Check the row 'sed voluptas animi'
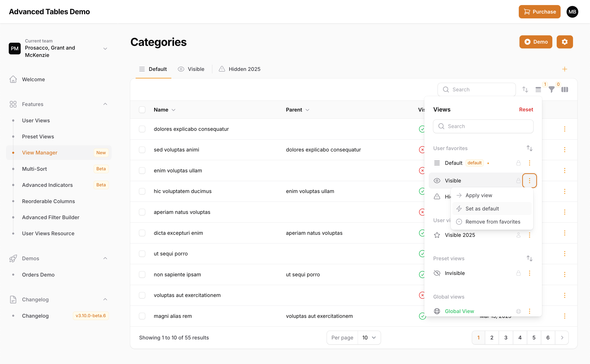This screenshot has width=590, height=364. tap(142, 150)
